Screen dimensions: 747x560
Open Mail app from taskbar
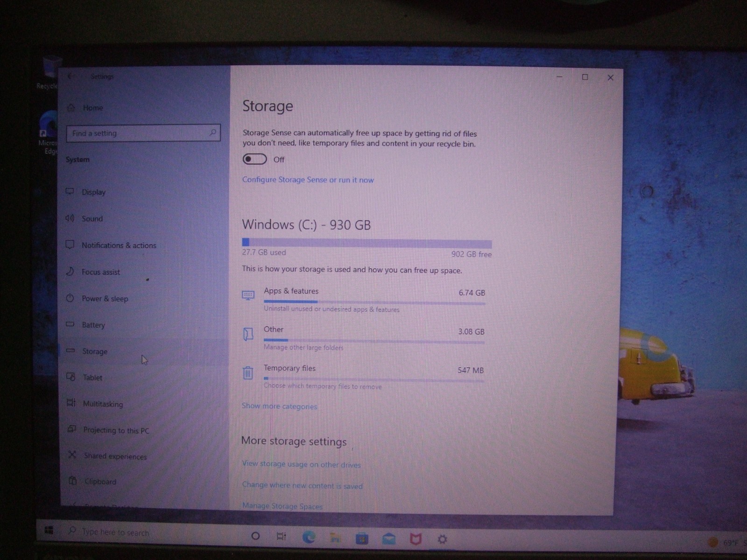(x=388, y=539)
